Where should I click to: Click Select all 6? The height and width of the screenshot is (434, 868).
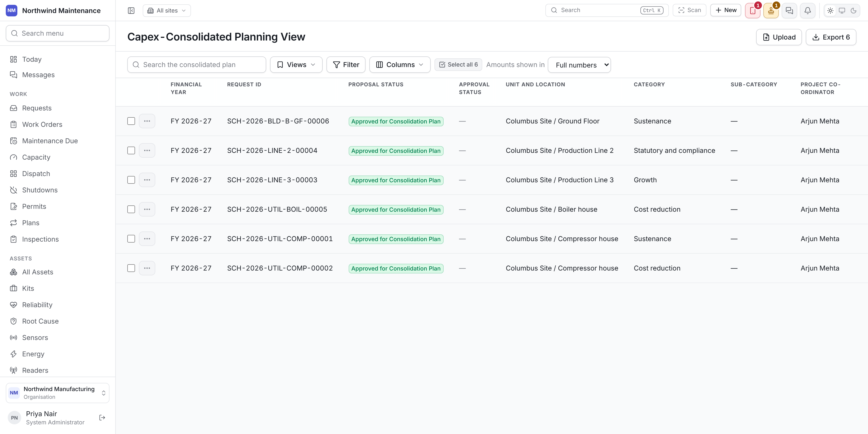(x=458, y=64)
